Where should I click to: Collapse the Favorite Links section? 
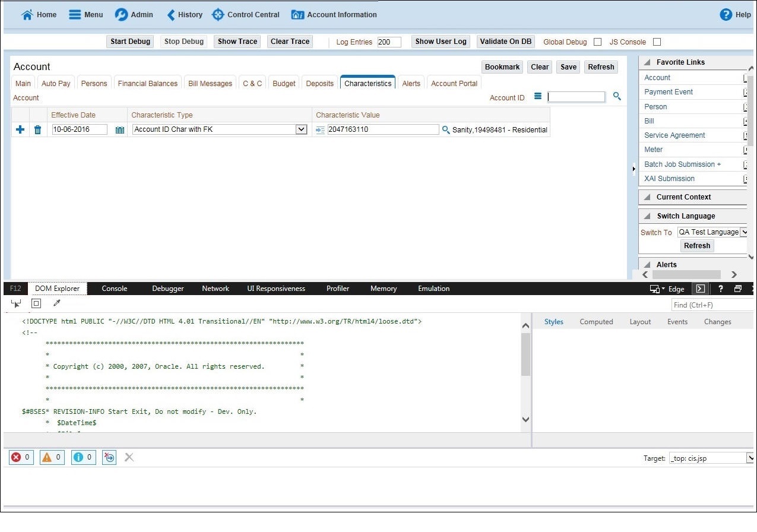[x=647, y=62]
